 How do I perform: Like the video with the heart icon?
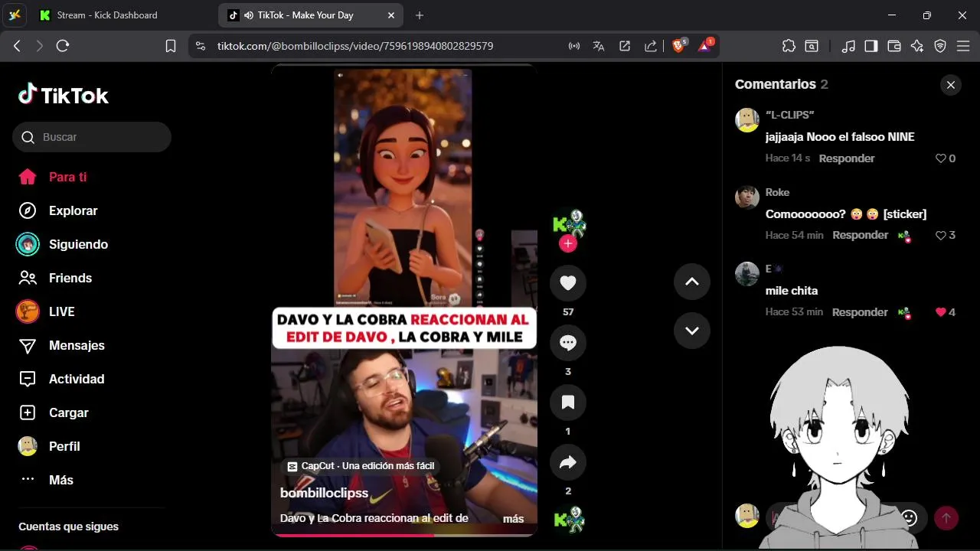(568, 283)
